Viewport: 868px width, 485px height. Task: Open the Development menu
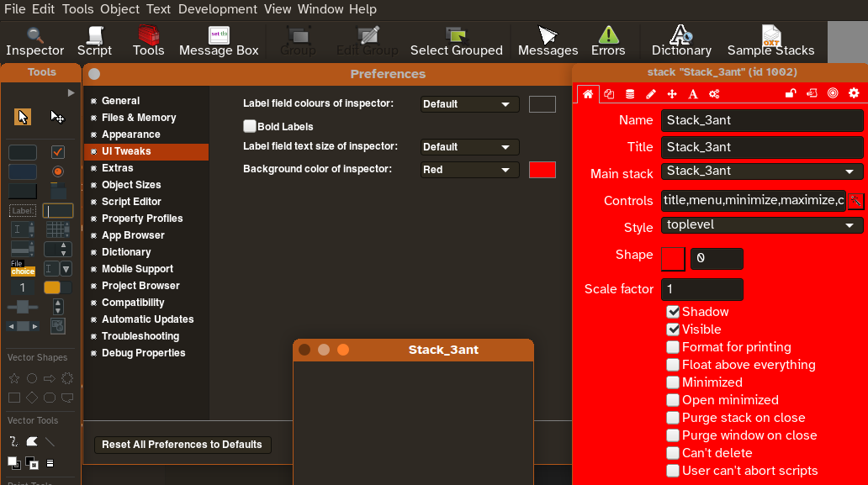coord(218,9)
